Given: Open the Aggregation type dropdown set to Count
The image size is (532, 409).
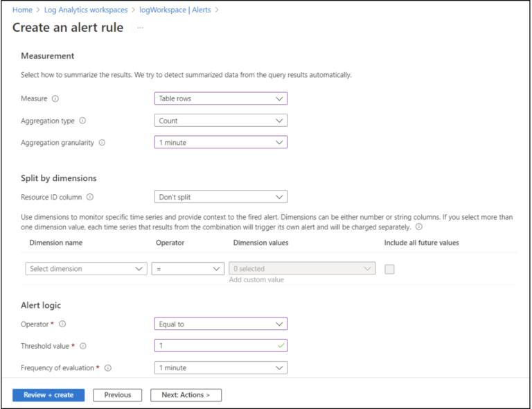Looking at the screenshot, I should tap(220, 121).
